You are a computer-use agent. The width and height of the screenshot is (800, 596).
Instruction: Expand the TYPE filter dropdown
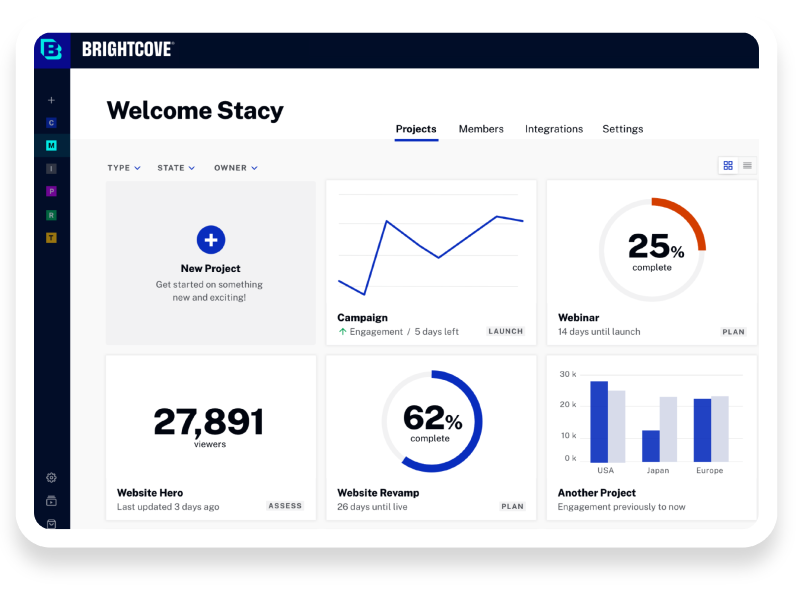click(x=124, y=168)
